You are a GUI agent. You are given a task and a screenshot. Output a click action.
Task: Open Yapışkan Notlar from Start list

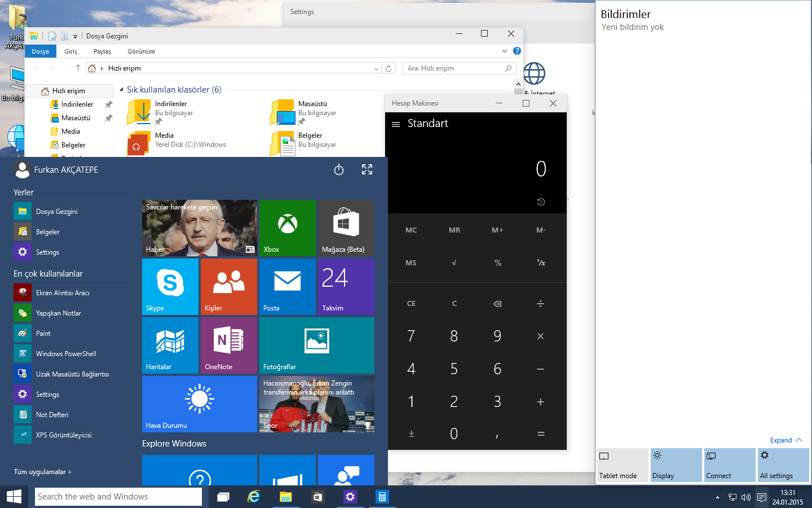point(70,313)
